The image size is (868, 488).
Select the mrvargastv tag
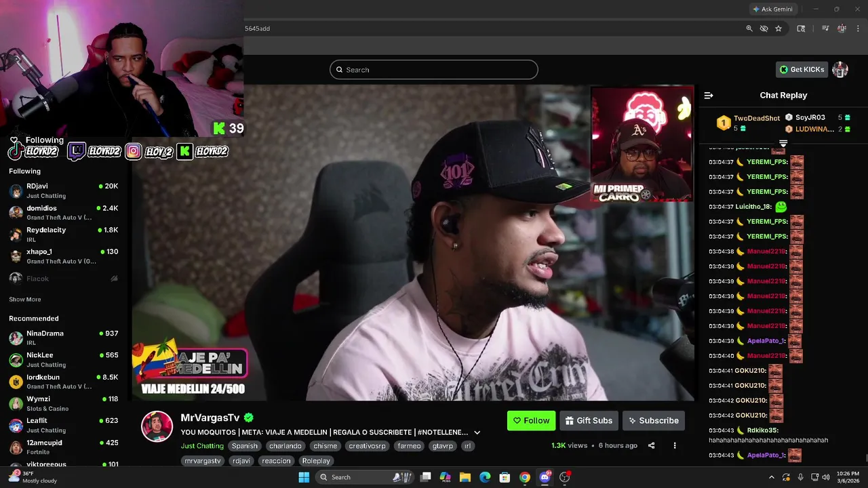coord(203,461)
